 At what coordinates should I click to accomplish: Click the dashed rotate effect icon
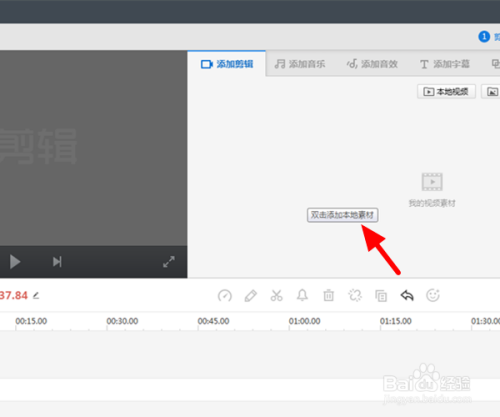click(x=355, y=296)
